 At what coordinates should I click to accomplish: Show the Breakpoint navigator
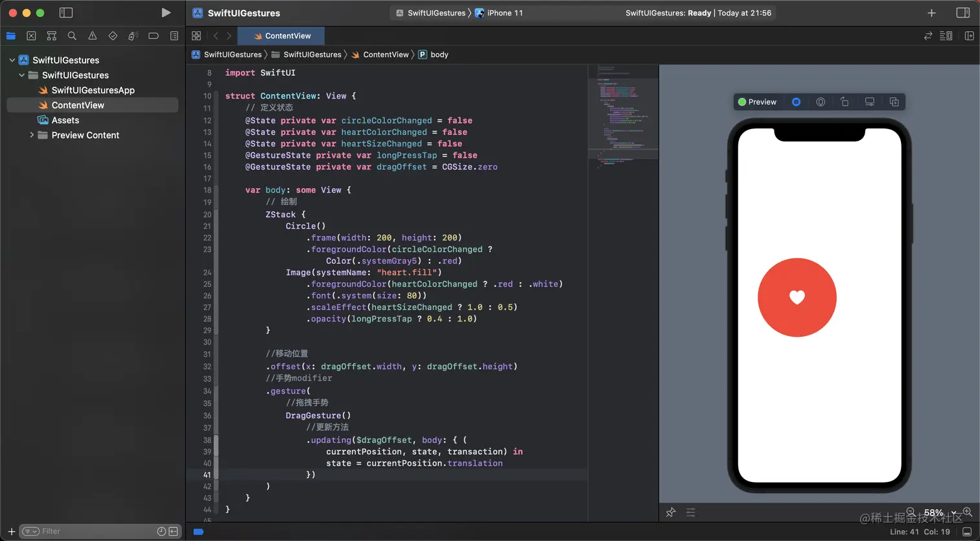click(x=154, y=36)
